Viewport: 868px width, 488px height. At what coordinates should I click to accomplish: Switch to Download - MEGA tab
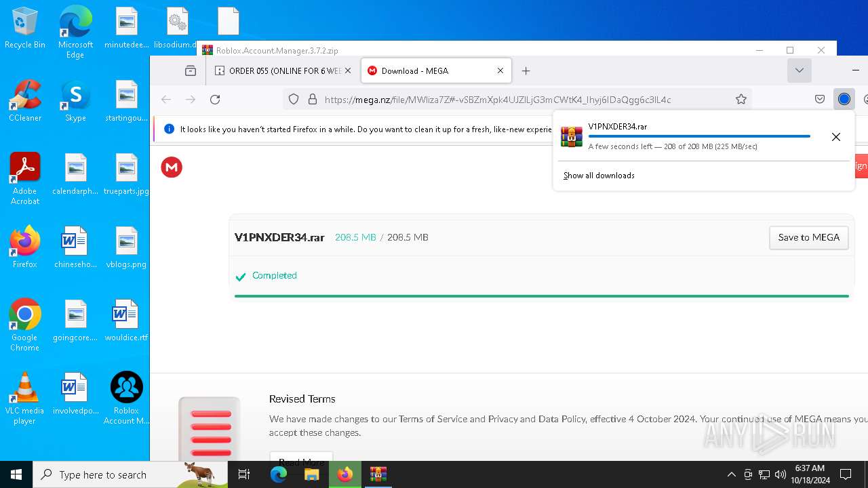(x=436, y=70)
